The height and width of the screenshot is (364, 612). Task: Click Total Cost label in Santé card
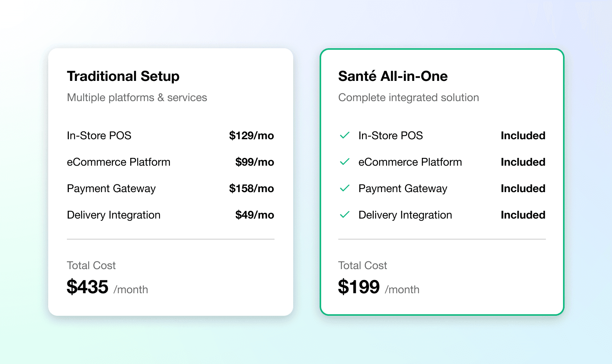(x=362, y=265)
